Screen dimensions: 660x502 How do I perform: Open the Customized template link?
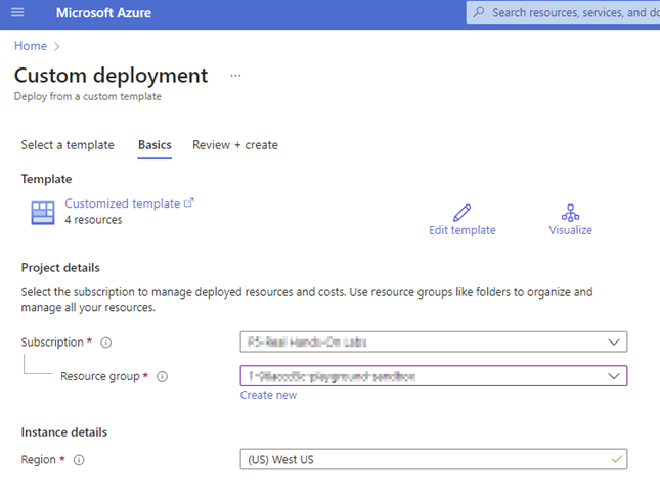pyautogui.click(x=122, y=204)
